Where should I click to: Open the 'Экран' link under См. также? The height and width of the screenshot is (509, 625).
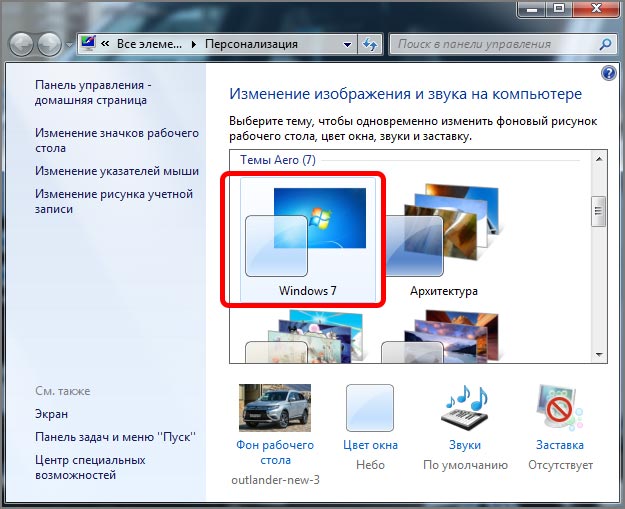coord(51,414)
